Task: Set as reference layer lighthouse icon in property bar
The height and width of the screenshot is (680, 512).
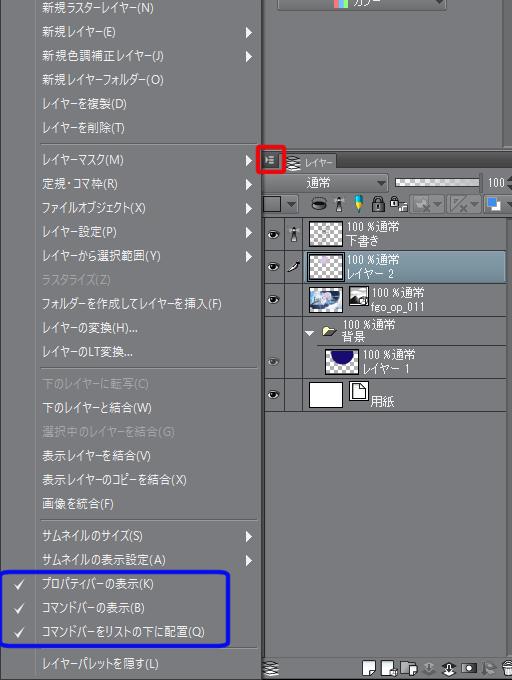Action: tap(339, 203)
